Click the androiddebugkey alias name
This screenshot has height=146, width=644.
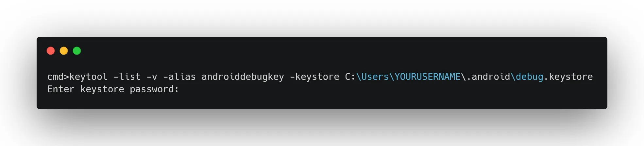(243, 77)
